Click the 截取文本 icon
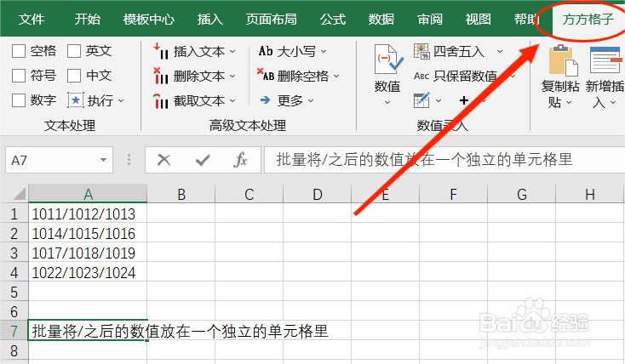The width and height of the screenshot is (625, 364). (x=161, y=100)
